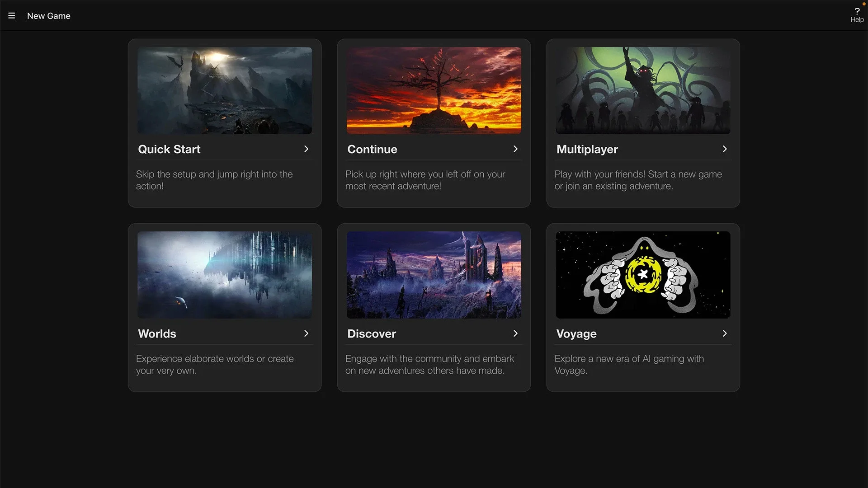Click the Worlds floating city artwork

(225, 275)
